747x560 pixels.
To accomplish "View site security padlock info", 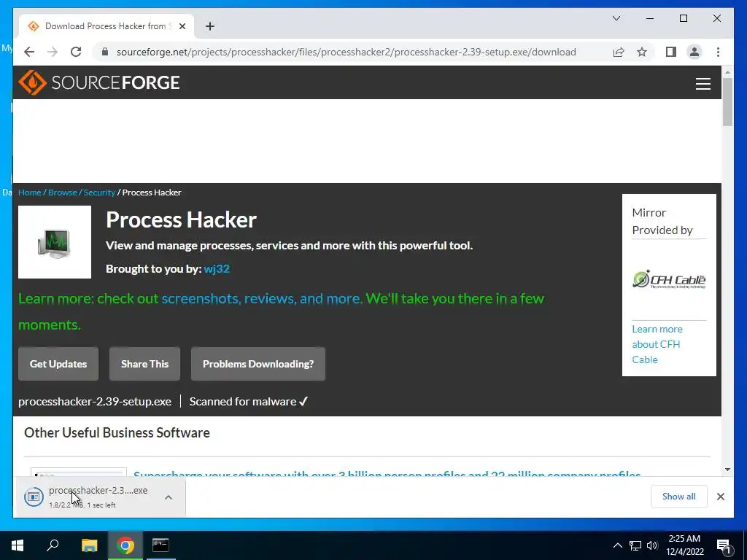I will 105,52.
